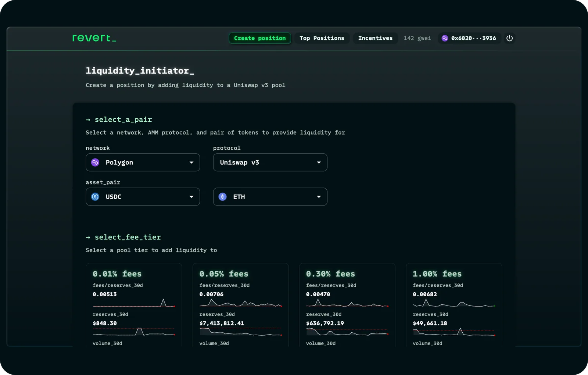The image size is (588, 375).
Task: Click the $636,792.19 reserves value
Action: (325, 324)
